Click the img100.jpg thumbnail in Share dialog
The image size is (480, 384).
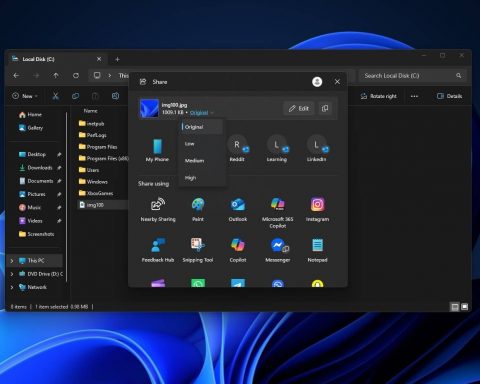click(149, 108)
